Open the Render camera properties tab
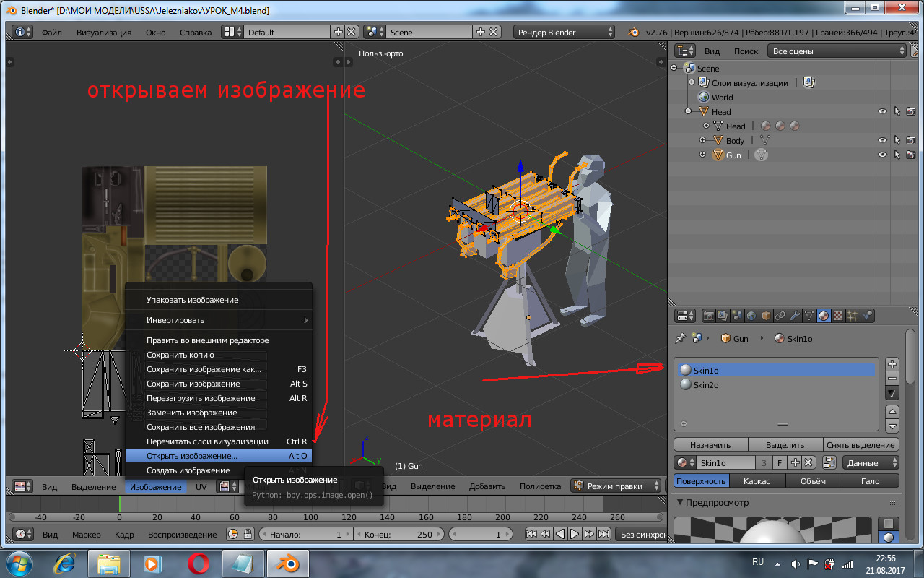This screenshot has width=924, height=578. click(708, 316)
